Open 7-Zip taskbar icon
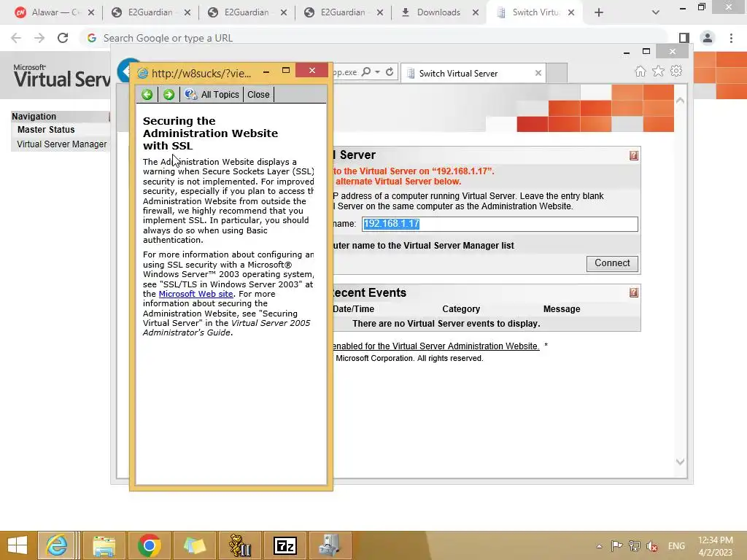The width and height of the screenshot is (747, 560). point(285,545)
